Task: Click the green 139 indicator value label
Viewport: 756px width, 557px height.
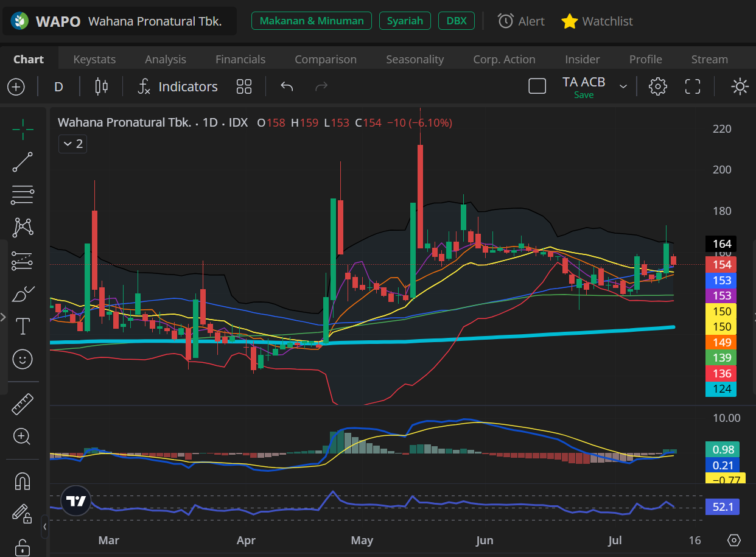Action: [x=721, y=357]
